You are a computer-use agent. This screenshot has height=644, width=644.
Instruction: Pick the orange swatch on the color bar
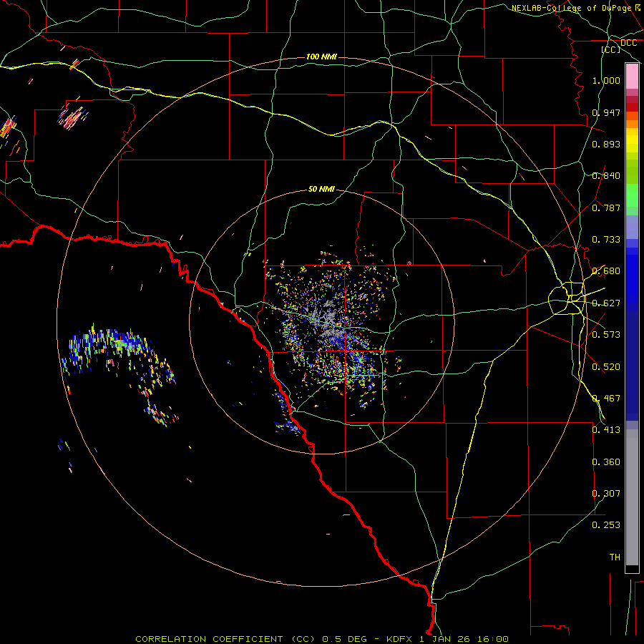[x=632, y=124]
